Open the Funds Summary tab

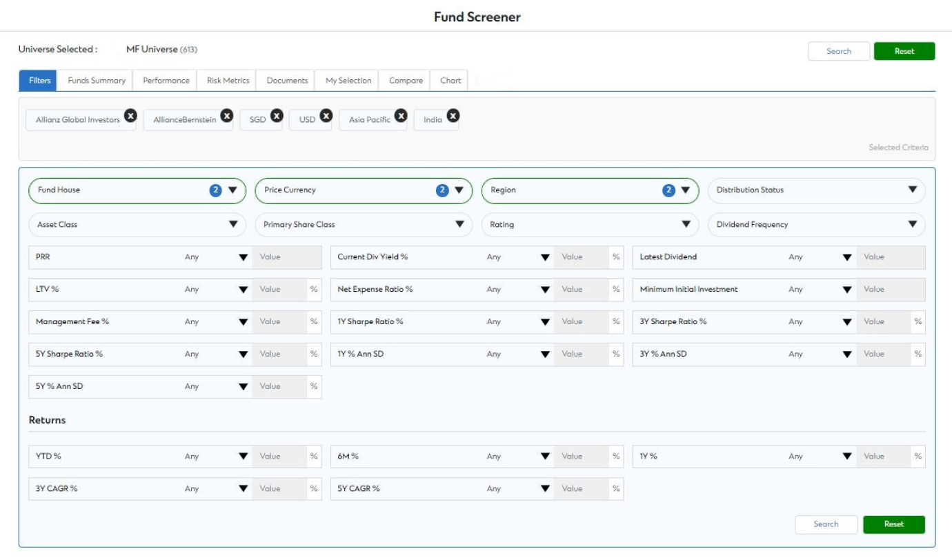click(97, 81)
